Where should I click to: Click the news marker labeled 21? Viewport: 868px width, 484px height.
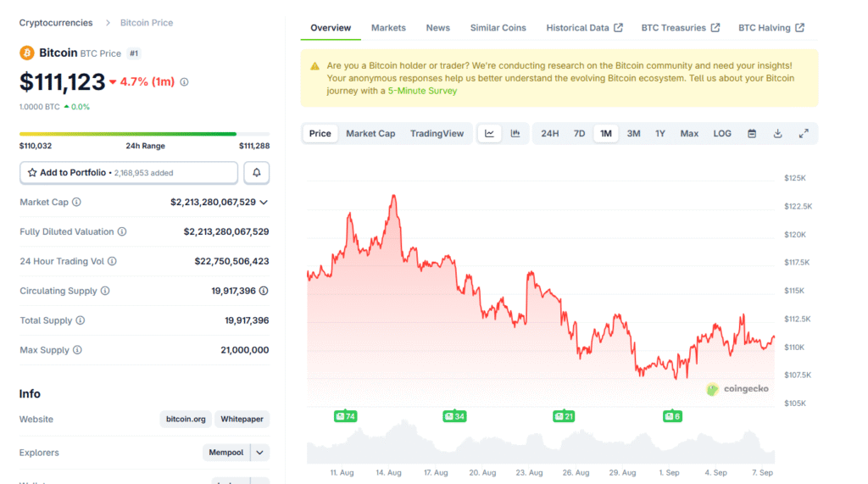564,416
